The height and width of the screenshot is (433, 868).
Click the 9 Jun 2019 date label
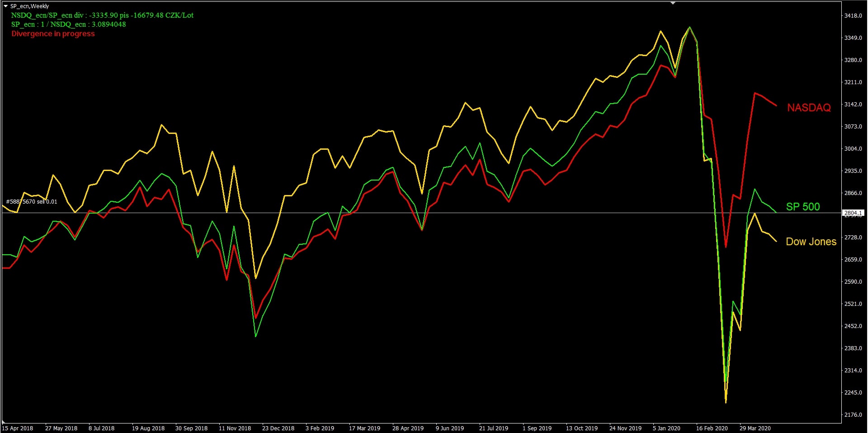(x=449, y=428)
